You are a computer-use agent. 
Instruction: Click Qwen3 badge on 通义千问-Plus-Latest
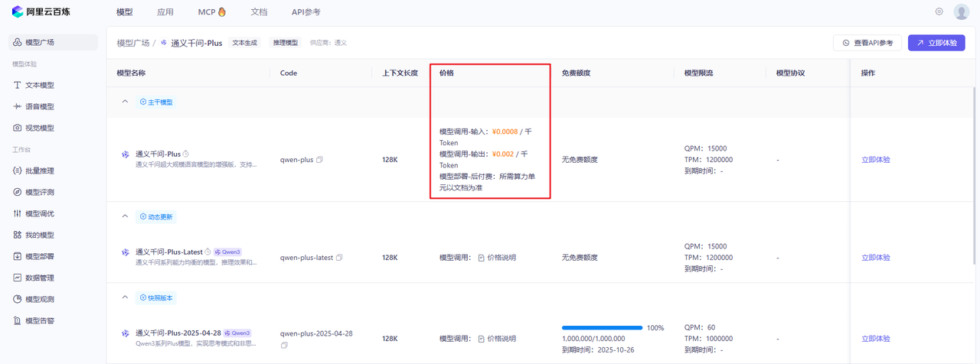pos(228,252)
